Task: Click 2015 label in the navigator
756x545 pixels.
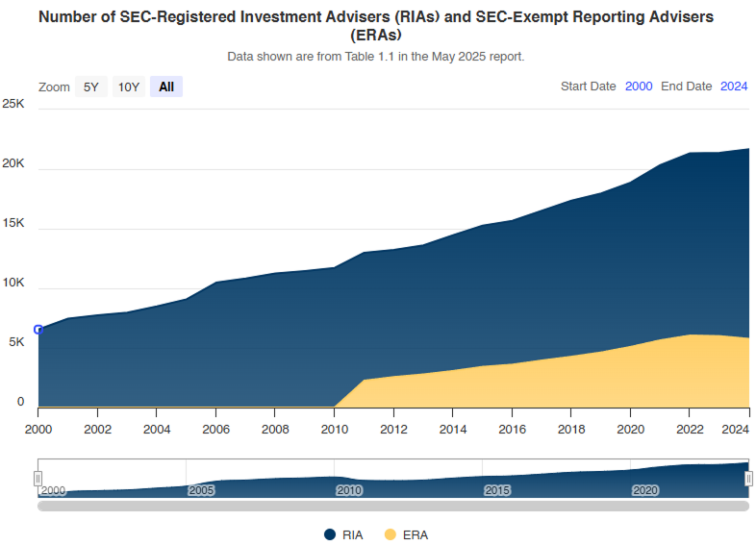Action: 496,490
